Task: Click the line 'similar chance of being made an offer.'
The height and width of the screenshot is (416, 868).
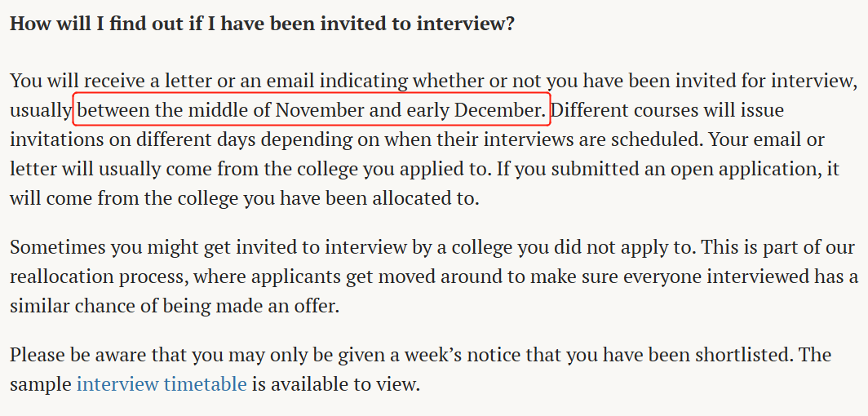Action: pos(175,306)
